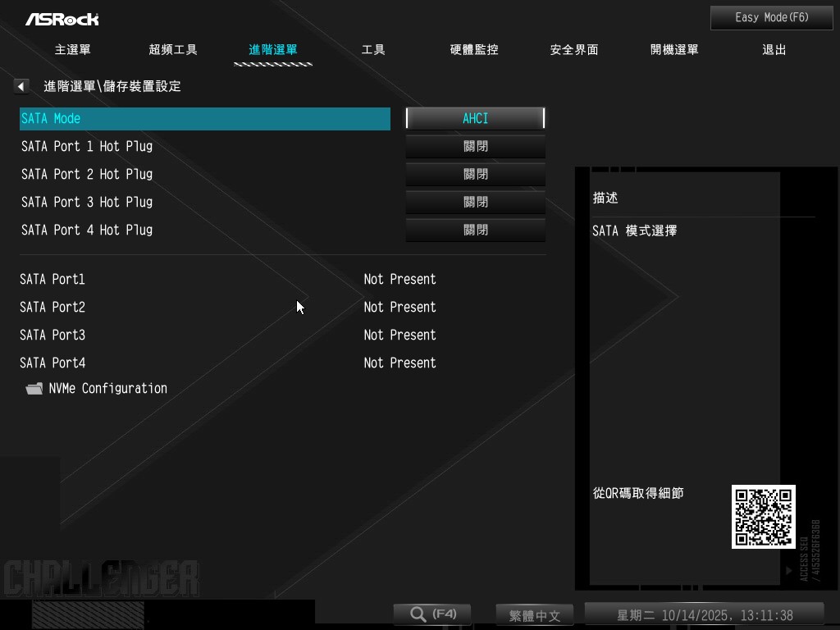Viewport: 840px width, 630px height.
Task: Go to the 硬體監控 tab
Action: (474, 50)
